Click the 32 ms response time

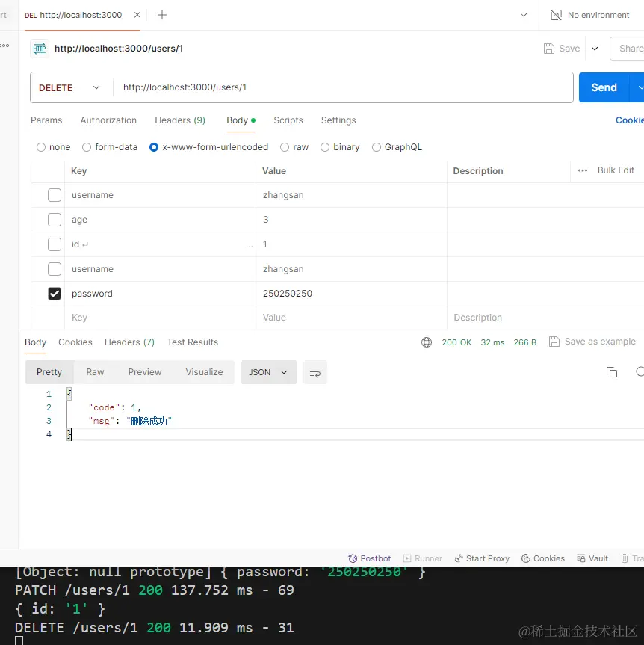(x=492, y=342)
